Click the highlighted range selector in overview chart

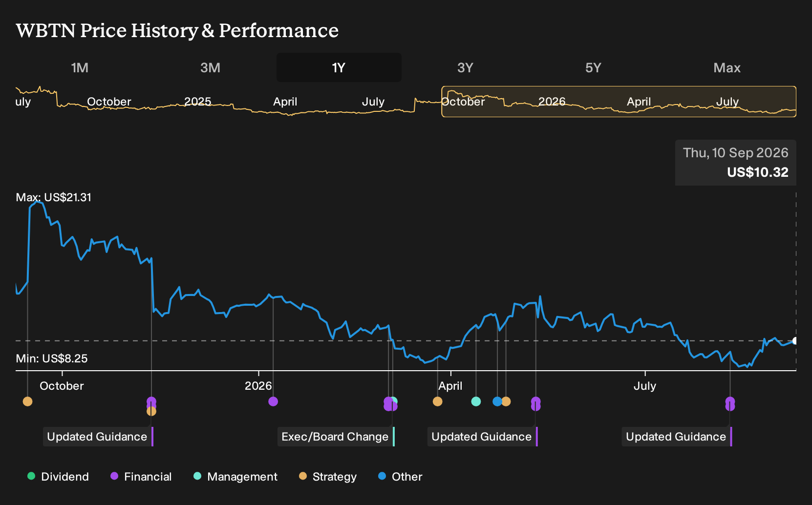pos(619,102)
